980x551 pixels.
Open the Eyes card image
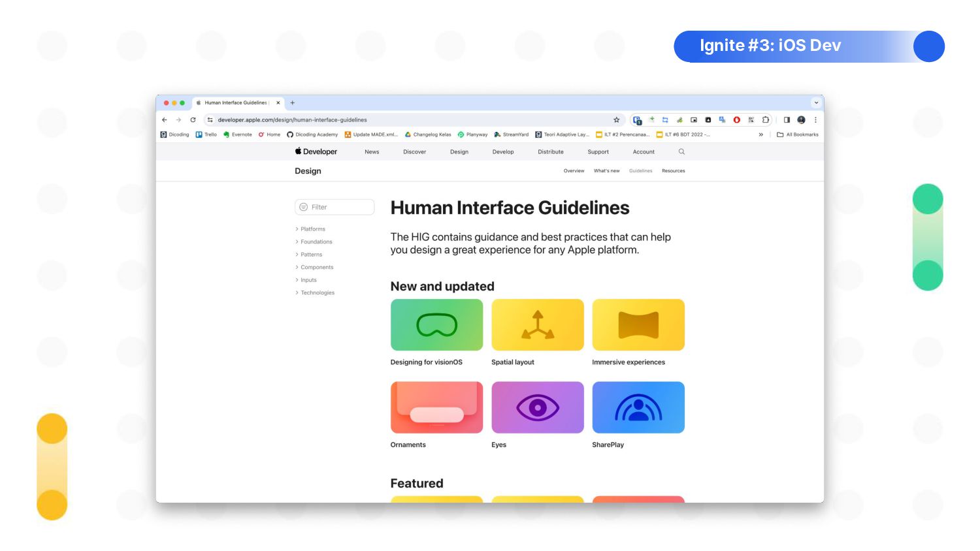(x=538, y=407)
